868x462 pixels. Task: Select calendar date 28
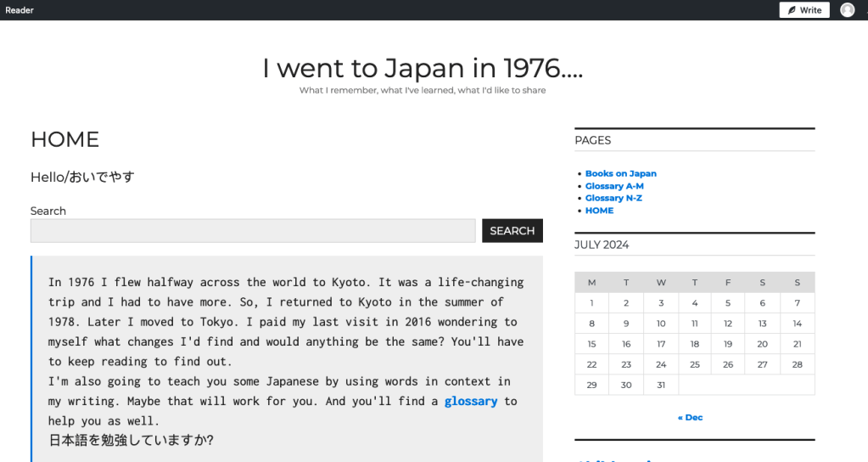point(797,364)
